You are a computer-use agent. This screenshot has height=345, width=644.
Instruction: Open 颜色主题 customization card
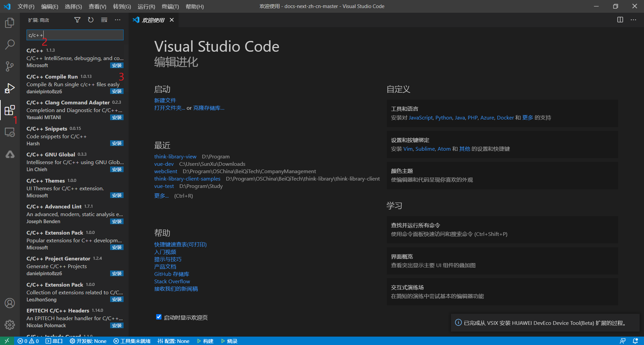502,176
